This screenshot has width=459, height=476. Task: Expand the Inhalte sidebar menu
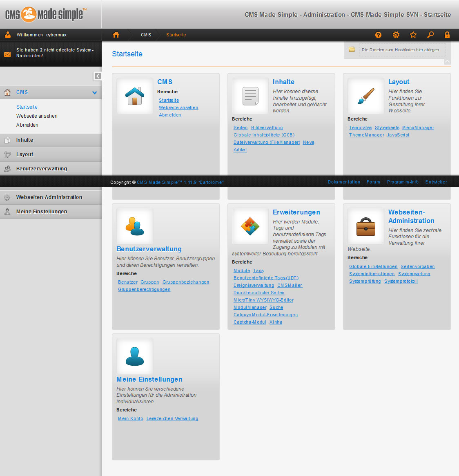(x=51, y=140)
